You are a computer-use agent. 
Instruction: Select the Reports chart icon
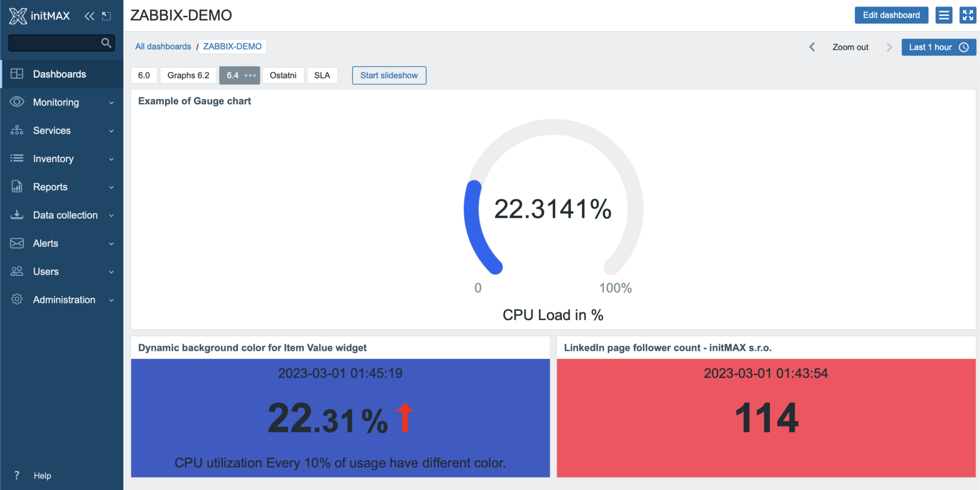click(x=17, y=187)
